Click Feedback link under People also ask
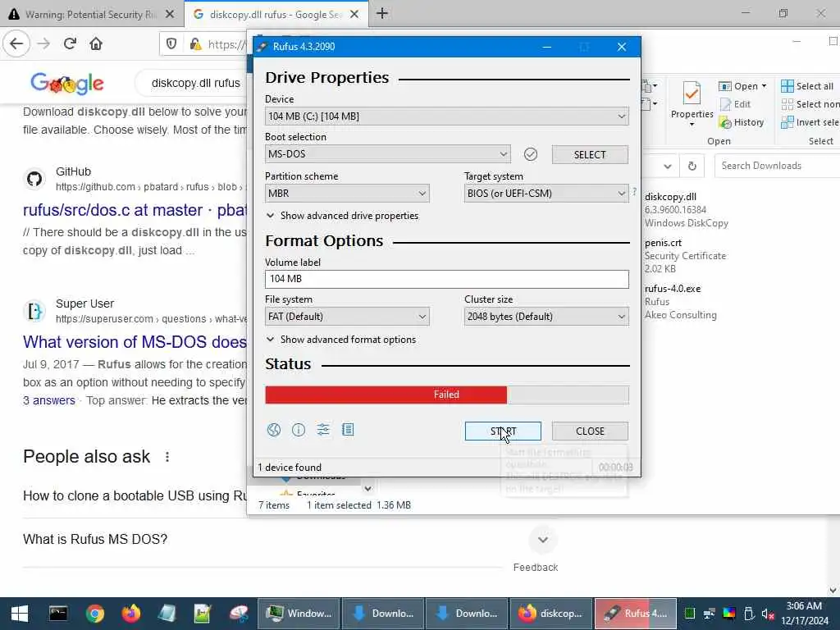Image resolution: width=840 pixels, height=630 pixels. pyautogui.click(x=535, y=568)
